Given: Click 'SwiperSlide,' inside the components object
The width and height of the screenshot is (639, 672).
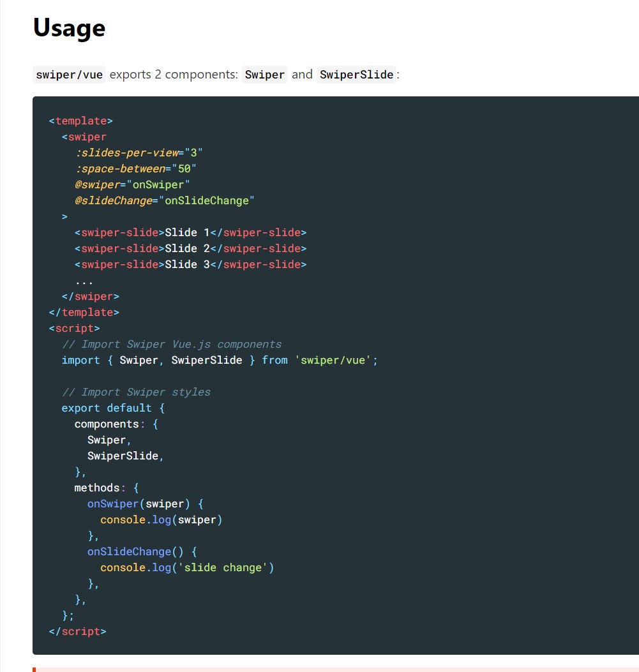Looking at the screenshot, I should click(x=126, y=456).
